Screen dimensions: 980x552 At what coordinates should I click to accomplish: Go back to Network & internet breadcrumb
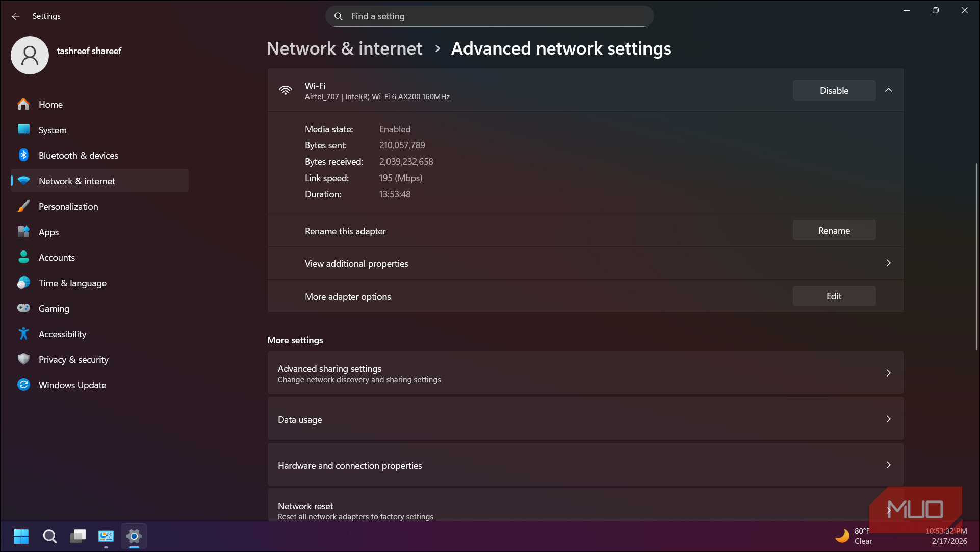point(345,48)
